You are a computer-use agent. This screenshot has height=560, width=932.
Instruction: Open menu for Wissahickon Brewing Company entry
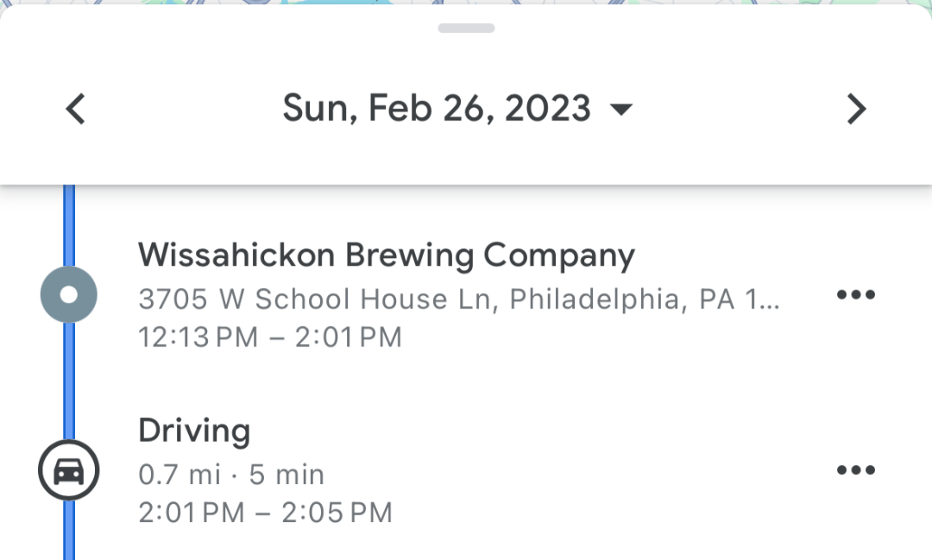[x=855, y=295]
